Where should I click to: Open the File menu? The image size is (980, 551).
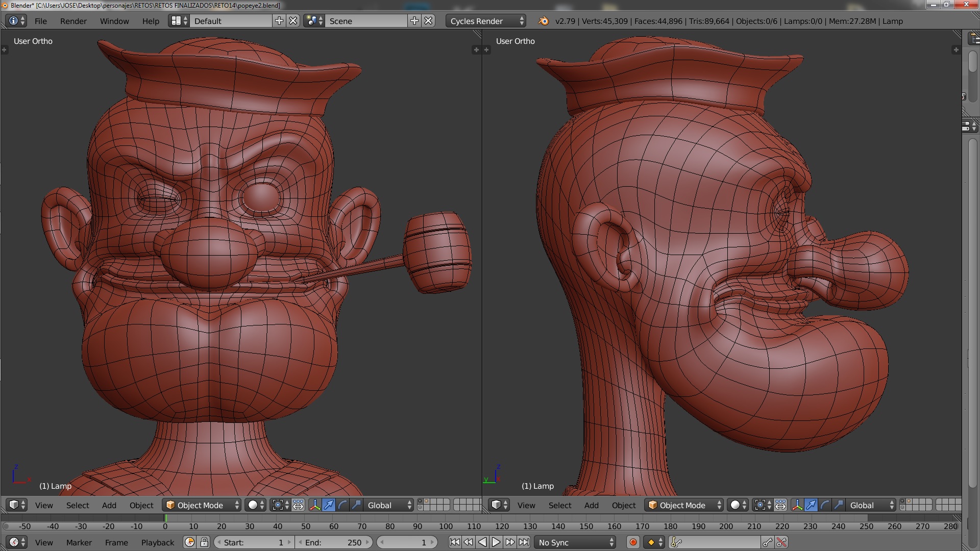coord(41,21)
